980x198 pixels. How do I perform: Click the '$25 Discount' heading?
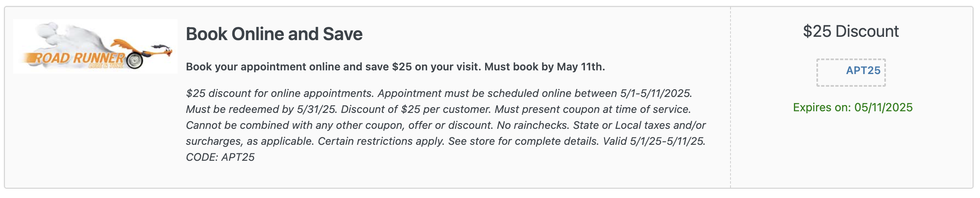click(851, 32)
